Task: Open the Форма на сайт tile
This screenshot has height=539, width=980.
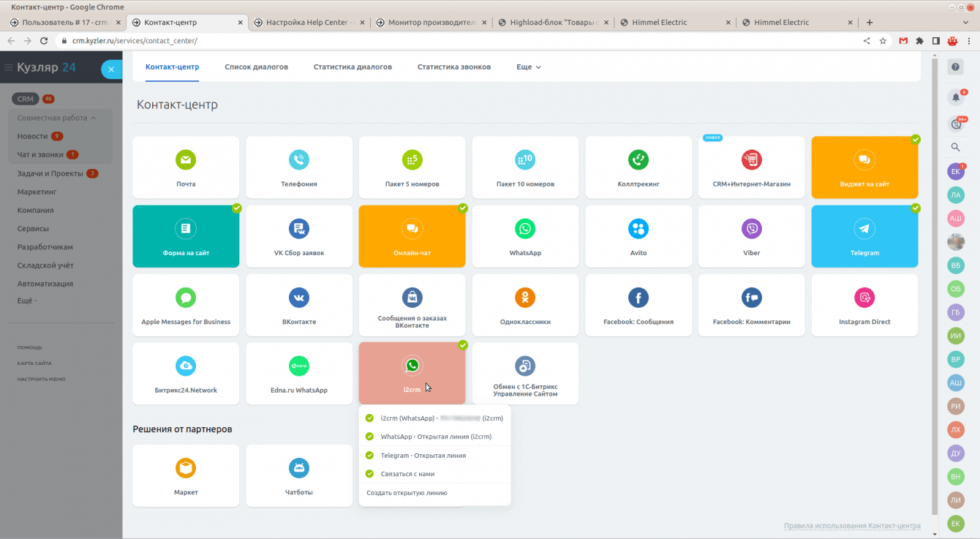Action: click(186, 236)
